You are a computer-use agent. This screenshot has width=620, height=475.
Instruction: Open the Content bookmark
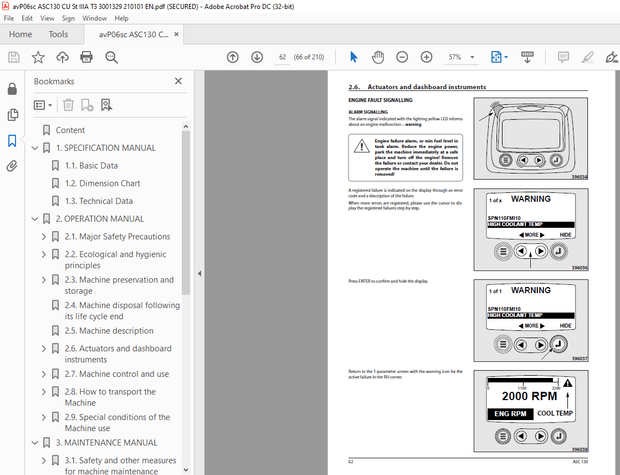(x=70, y=130)
